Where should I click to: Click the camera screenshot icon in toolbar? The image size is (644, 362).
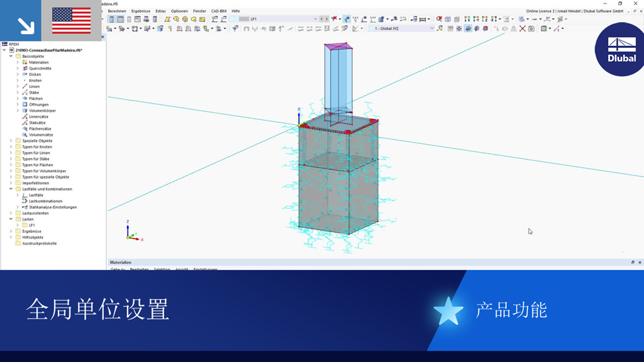(x=531, y=28)
